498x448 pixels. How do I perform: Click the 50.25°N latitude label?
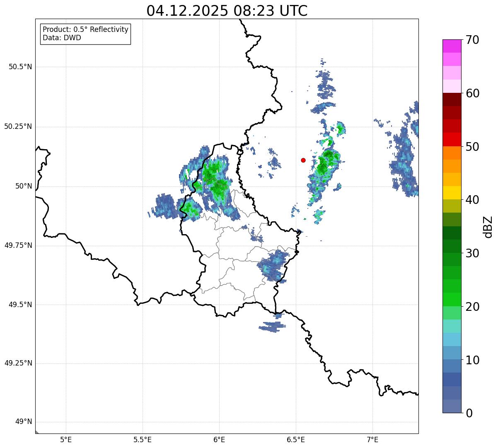coord(18,126)
